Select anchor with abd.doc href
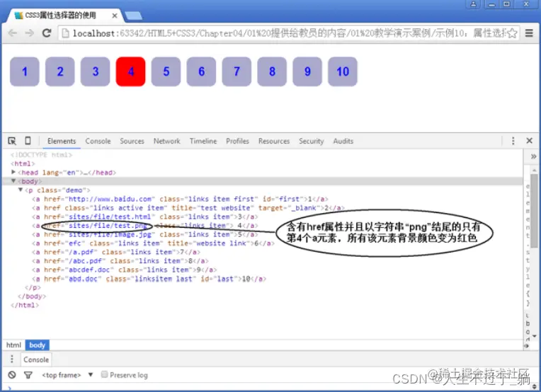The image size is (541, 392). click(x=149, y=279)
